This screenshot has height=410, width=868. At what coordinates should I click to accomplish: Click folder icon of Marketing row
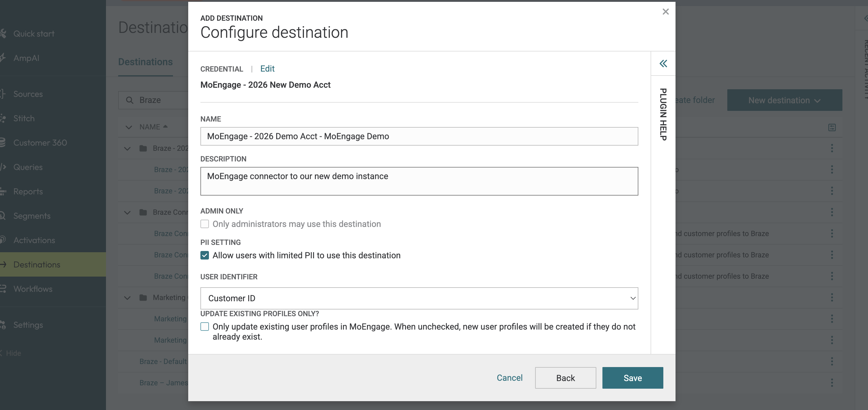click(x=143, y=298)
